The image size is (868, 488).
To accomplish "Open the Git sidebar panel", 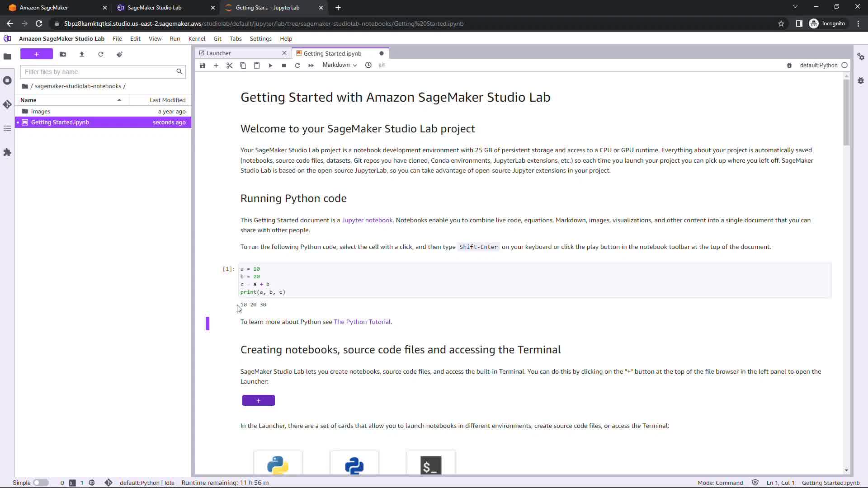I will click(x=7, y=104).
